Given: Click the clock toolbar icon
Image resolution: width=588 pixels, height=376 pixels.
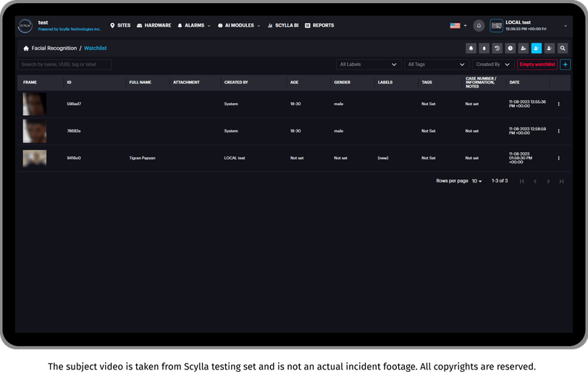Looking at the screenshot, I should (x=511, y=48).
